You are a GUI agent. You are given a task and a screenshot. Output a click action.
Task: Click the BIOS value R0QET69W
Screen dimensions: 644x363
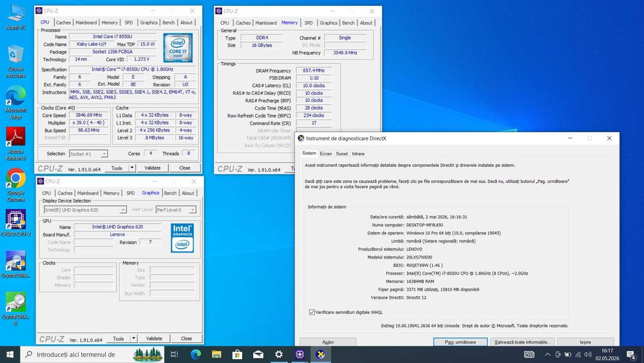click(424, 265)
